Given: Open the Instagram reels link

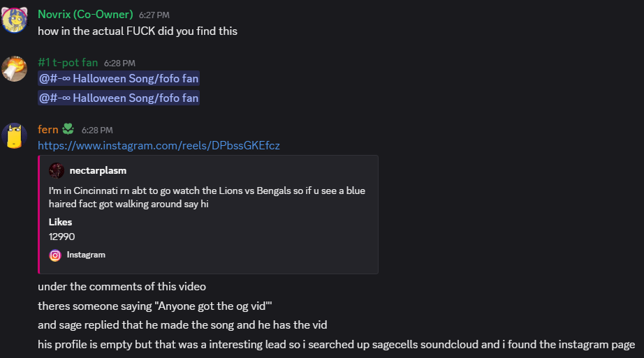Looking at the screenshot, I should point(159,145).
